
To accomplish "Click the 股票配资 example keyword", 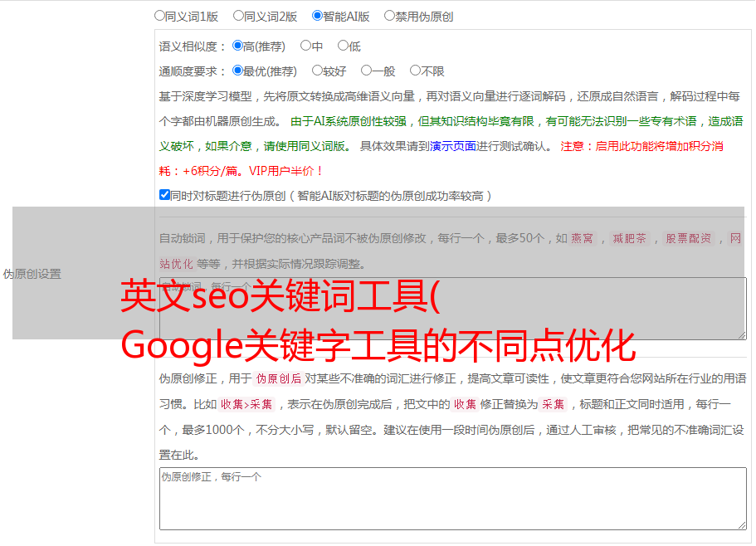I will coord(688,238).
